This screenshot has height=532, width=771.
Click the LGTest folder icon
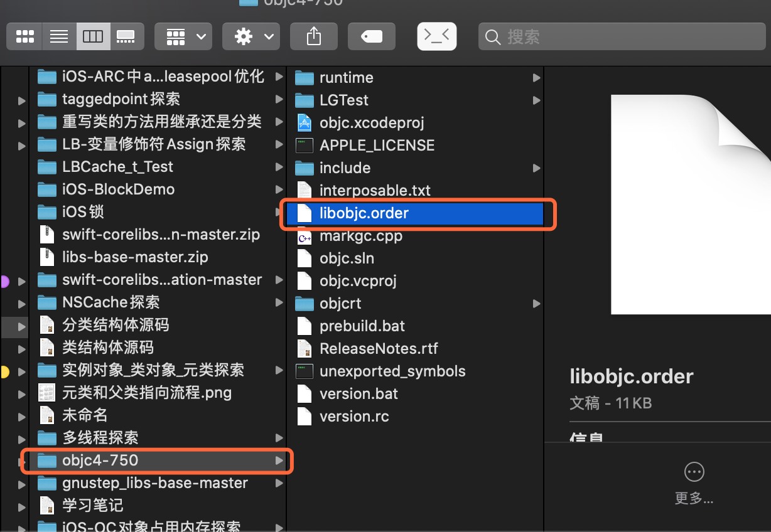click(305, 100)
